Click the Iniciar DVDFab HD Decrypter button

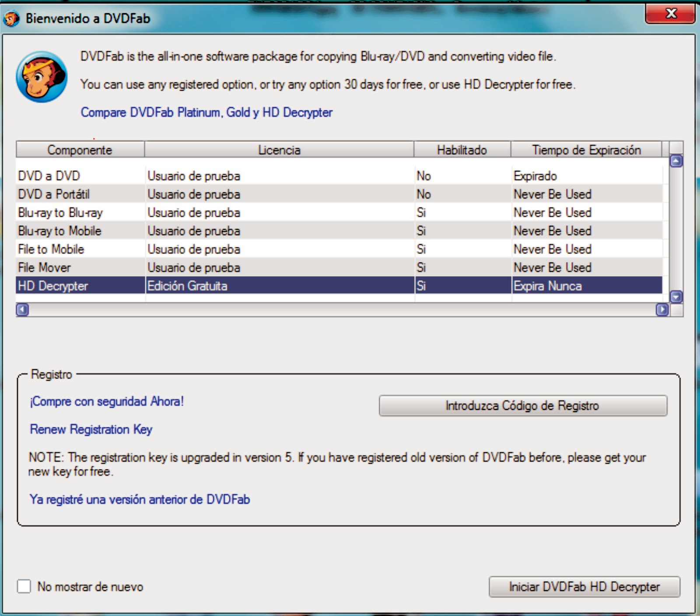(x=584, y=587)
